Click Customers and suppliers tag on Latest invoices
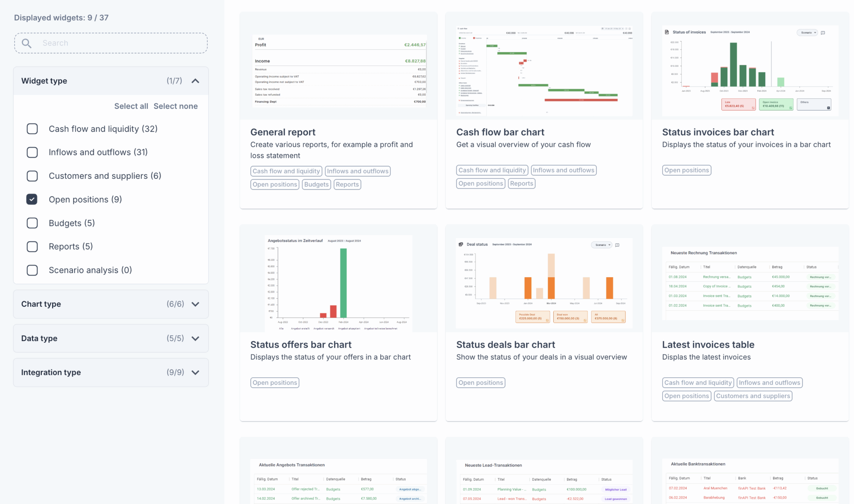The width and height of the screenshot is (854, 504). coord(753,396)
